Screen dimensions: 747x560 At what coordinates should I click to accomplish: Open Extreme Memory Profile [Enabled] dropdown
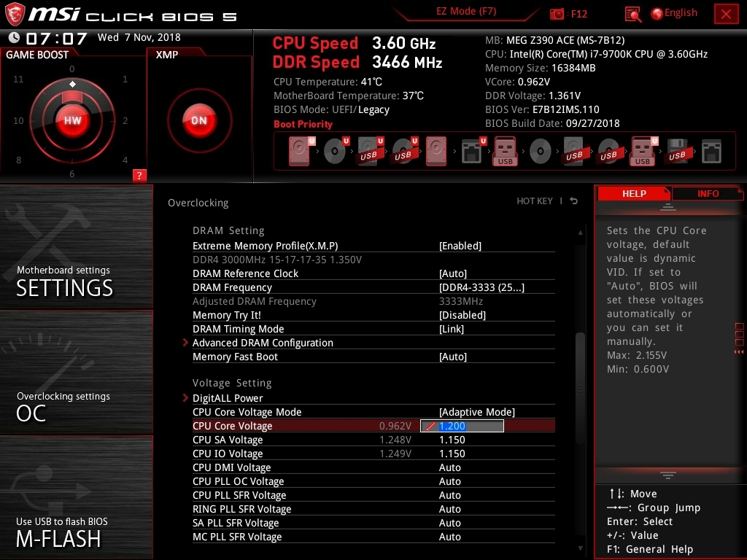[460, 246]
